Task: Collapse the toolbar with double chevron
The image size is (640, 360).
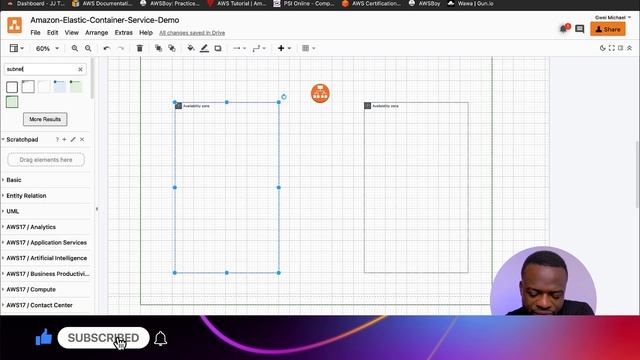Action: point(629,48)
